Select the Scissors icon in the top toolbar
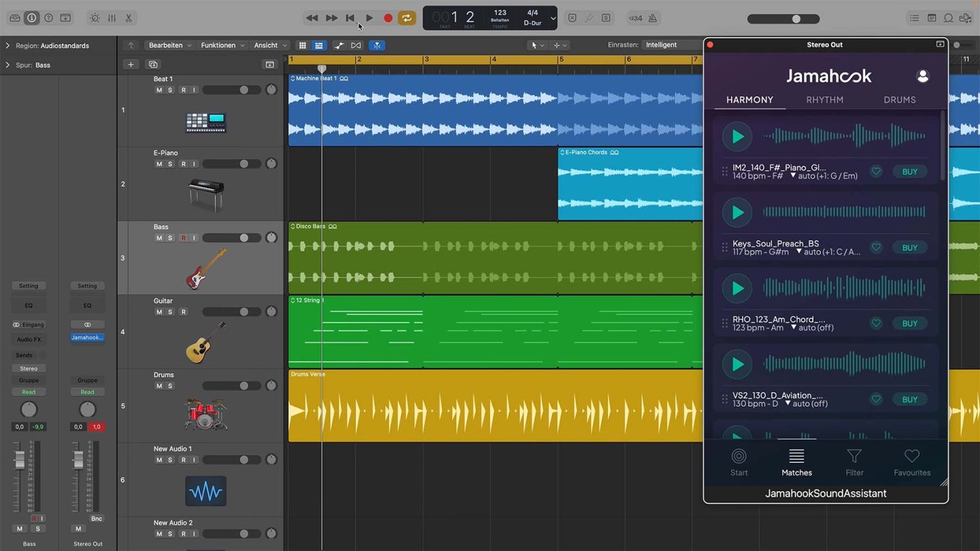This screenshot has height=551, width=980. (x=128, y=18)
